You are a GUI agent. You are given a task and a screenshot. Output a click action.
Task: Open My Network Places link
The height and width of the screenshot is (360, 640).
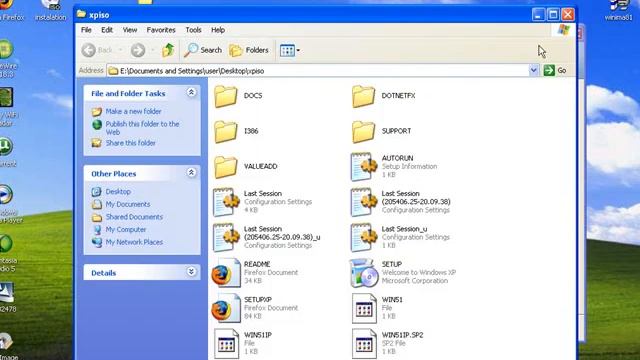[x=134, y=242]
